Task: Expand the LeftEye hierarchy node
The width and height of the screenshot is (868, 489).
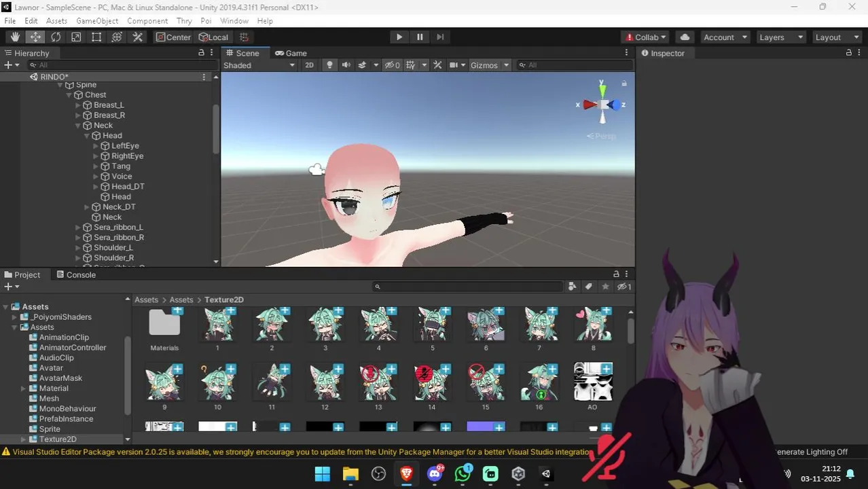Action: (x=95, y=146)
